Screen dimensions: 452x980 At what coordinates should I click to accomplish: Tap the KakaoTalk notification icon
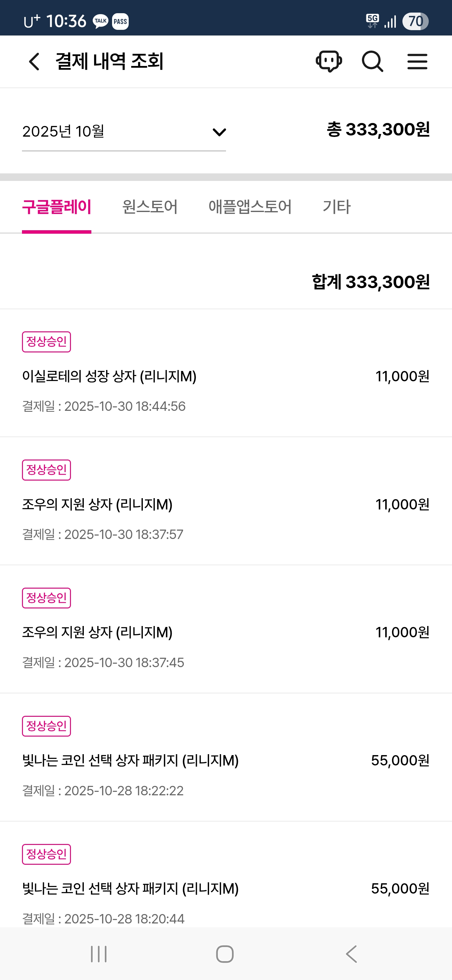click(100, 21)
